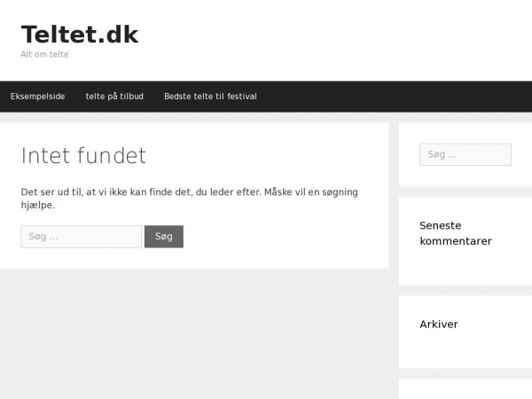Screen dimensions: 532x399
Task: Open the Teltet.dk site title link
Action: (x=80, y=35)
